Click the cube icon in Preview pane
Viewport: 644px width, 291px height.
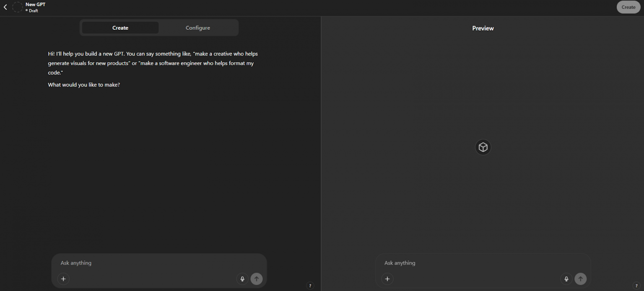(483, 147)
